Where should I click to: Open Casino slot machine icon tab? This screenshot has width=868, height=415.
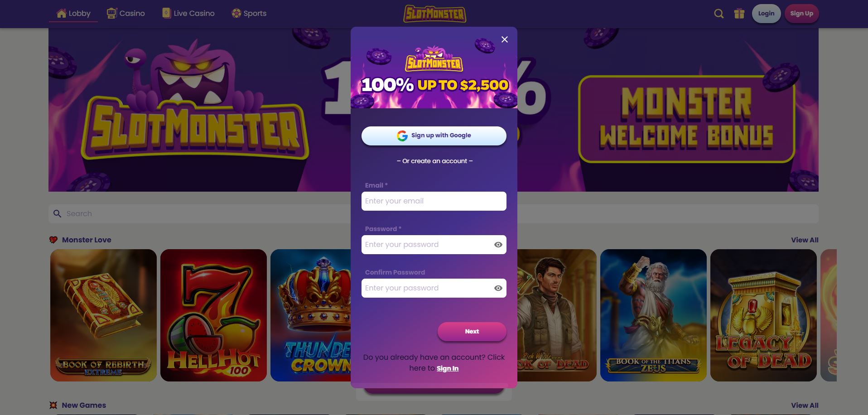click(125, 13)
